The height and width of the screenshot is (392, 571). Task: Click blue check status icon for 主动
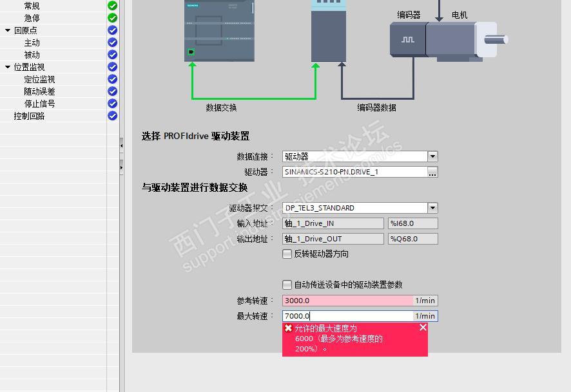coord(113,42)
